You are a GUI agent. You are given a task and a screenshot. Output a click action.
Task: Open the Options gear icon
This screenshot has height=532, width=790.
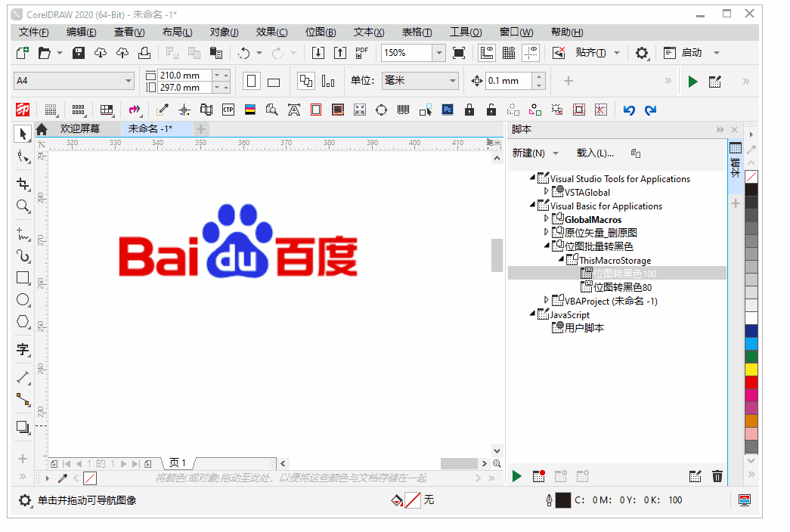coord(641,52)
